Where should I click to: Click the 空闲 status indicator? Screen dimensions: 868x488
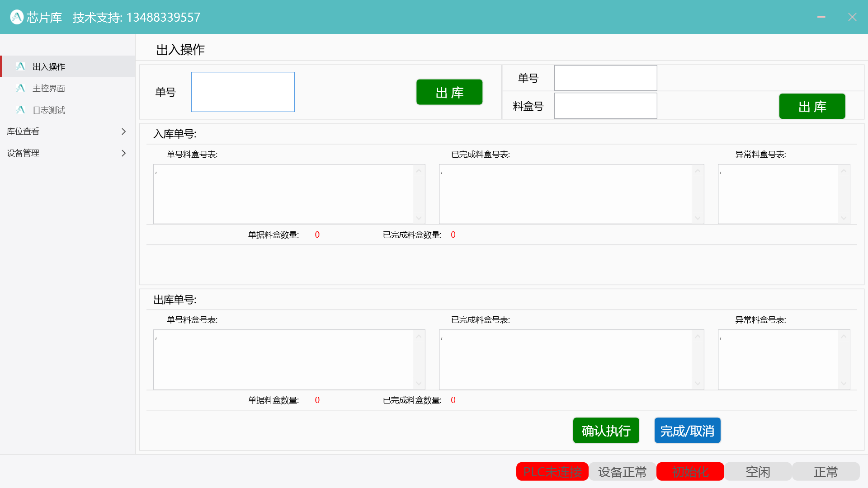pos(758,471)
